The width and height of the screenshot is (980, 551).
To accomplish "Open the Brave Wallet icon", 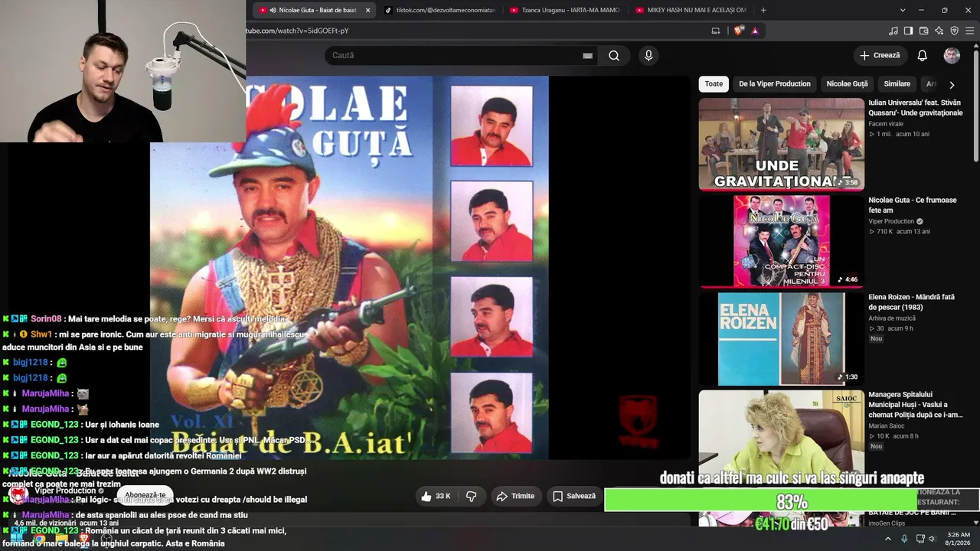I will click(923, 31).
